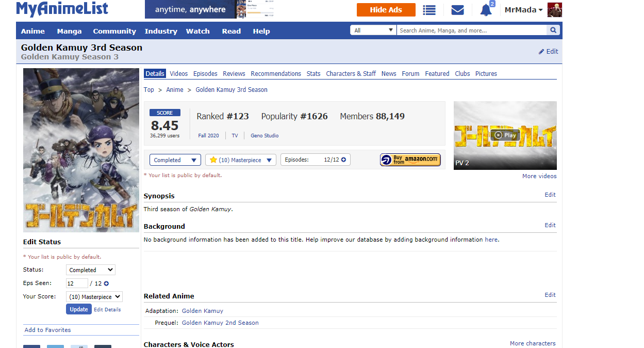Click the search magnifier button
The width and height of the screenshot is (644, 348).
click(x=553, y=30)
